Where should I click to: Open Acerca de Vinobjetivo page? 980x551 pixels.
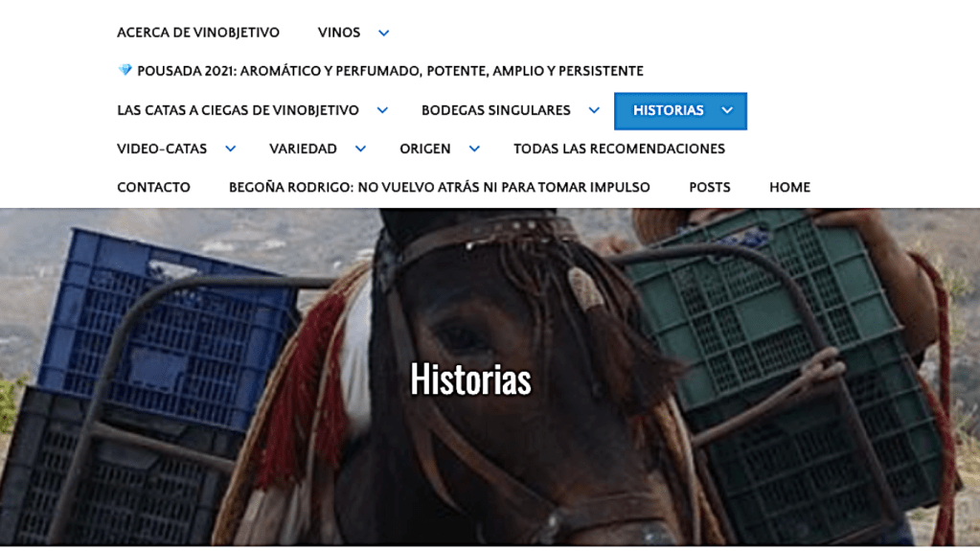click(198, 33)
